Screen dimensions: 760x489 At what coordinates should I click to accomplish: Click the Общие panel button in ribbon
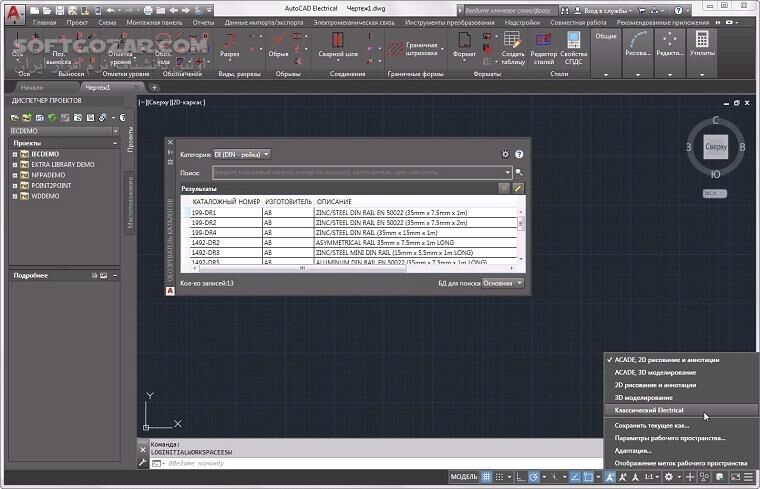(x=606, y=53)
